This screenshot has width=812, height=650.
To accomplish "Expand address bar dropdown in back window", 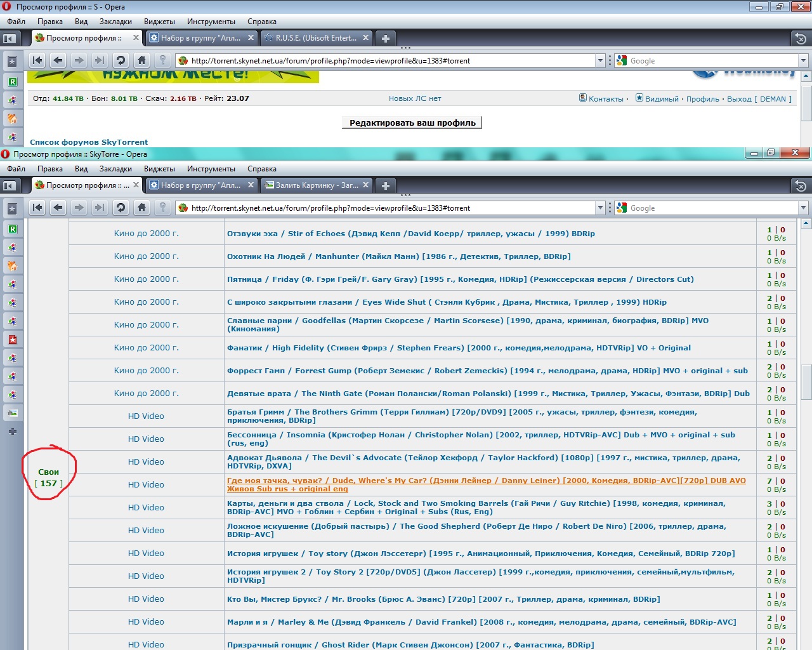I will (600, 60).
